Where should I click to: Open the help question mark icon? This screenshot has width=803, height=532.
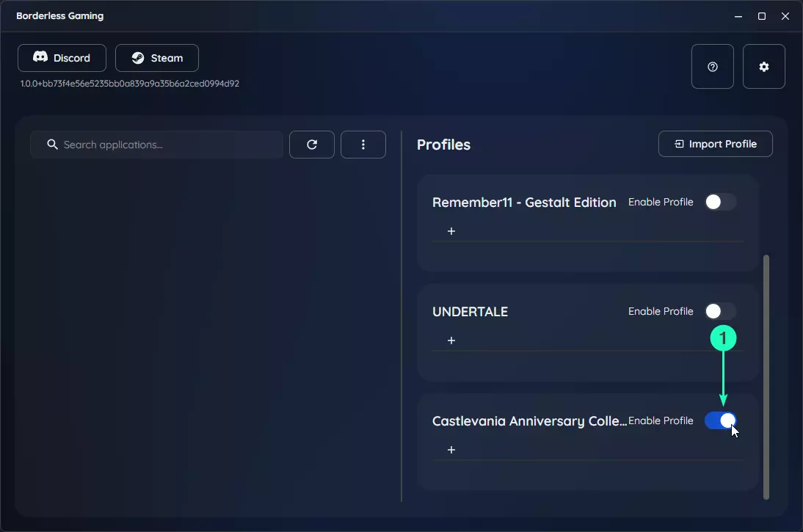pyautogui.click(x=713, y=67)
